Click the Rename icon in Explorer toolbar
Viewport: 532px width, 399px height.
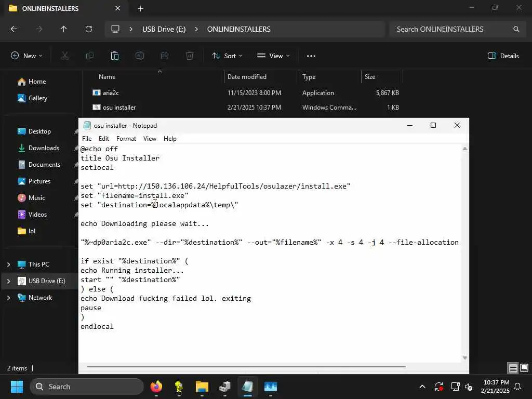coord(140,56)
